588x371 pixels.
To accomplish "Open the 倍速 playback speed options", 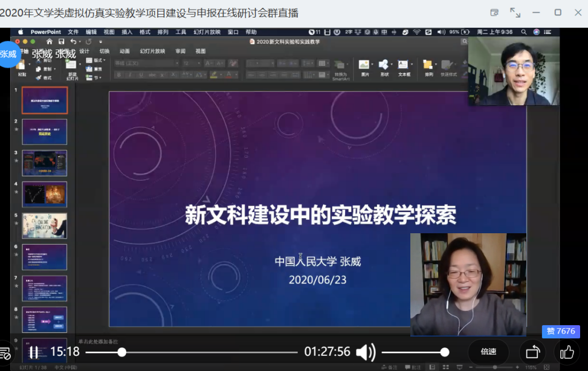I will click(x=488, y=352).
